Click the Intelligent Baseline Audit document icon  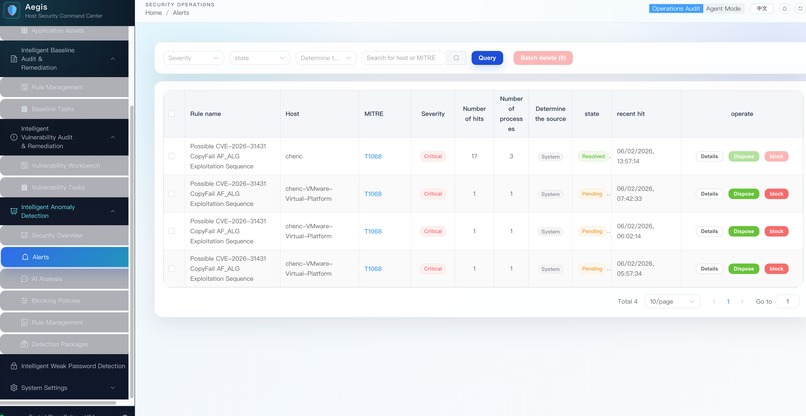tap(14, 59)
